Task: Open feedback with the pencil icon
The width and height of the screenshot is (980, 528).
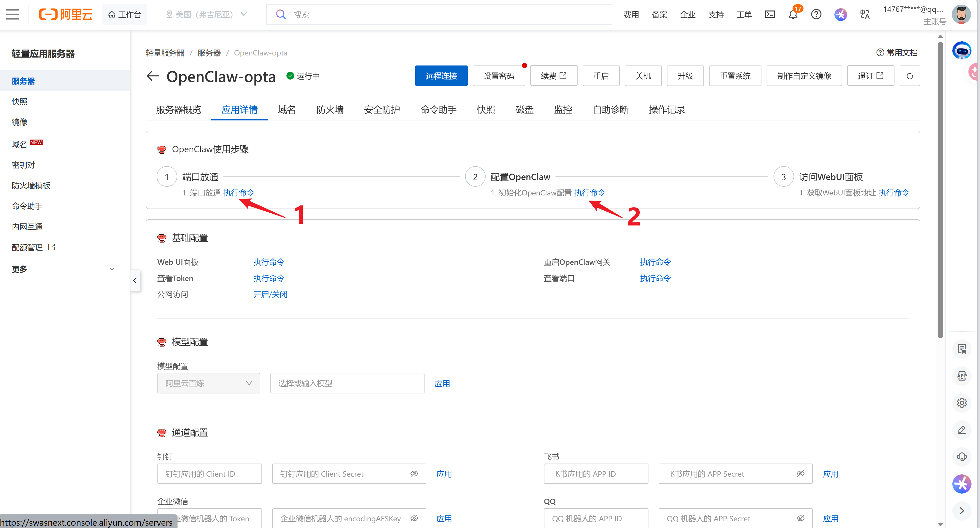Action: 962,430
